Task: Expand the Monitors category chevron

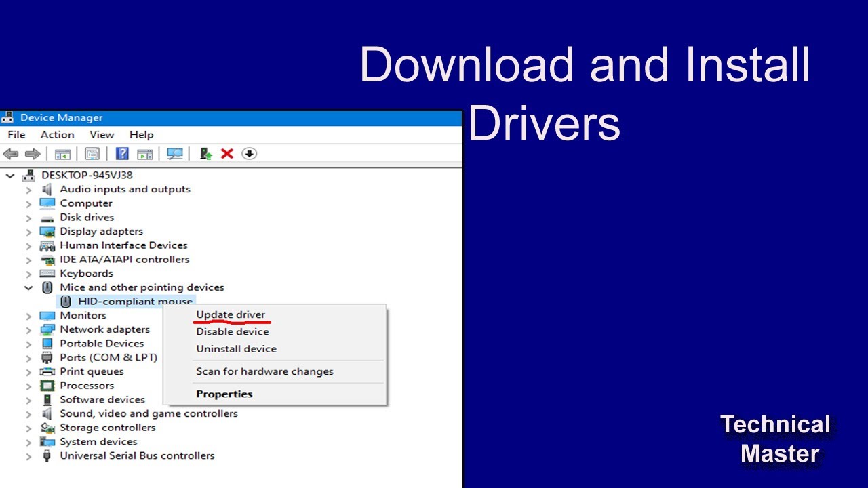Action: tap(28, 315)
